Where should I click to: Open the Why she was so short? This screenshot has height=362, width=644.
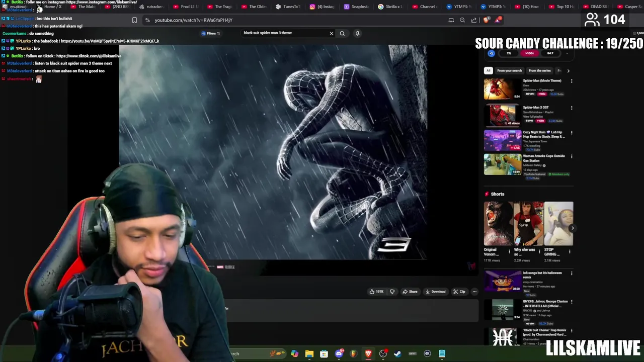(528, 223)
